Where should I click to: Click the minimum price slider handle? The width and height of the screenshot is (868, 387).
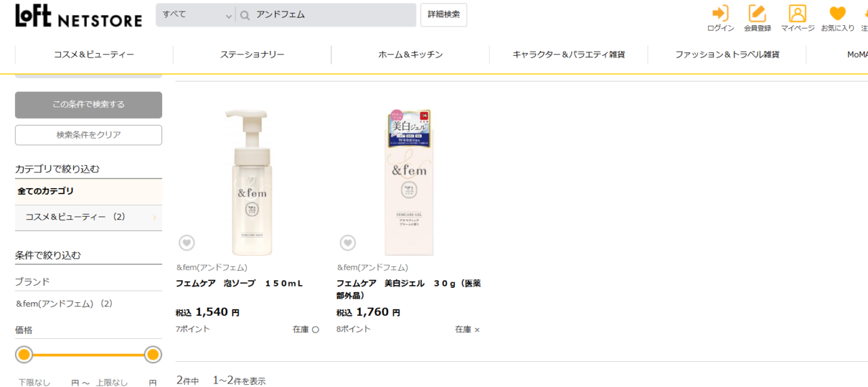[24, 354]
